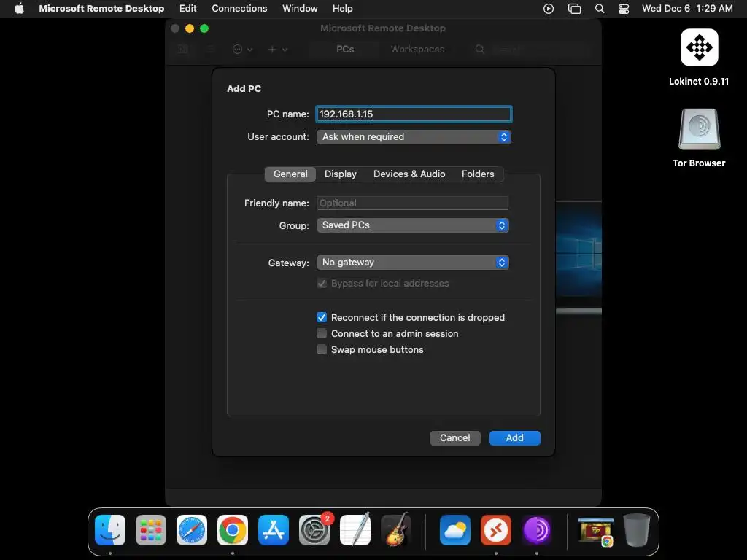Click the green zoom window button
747x560 pixels.
coord(204,28)
